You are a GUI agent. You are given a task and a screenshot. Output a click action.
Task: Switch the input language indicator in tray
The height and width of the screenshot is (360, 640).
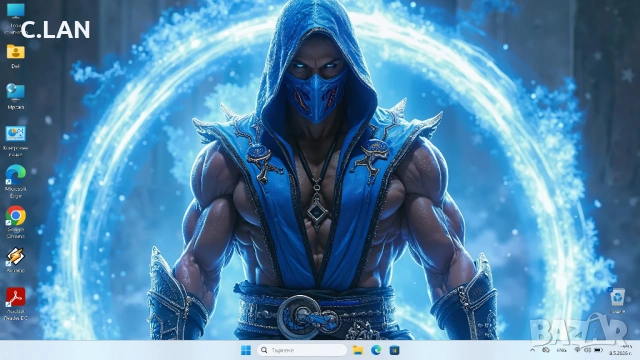click(x=562, y=350)
